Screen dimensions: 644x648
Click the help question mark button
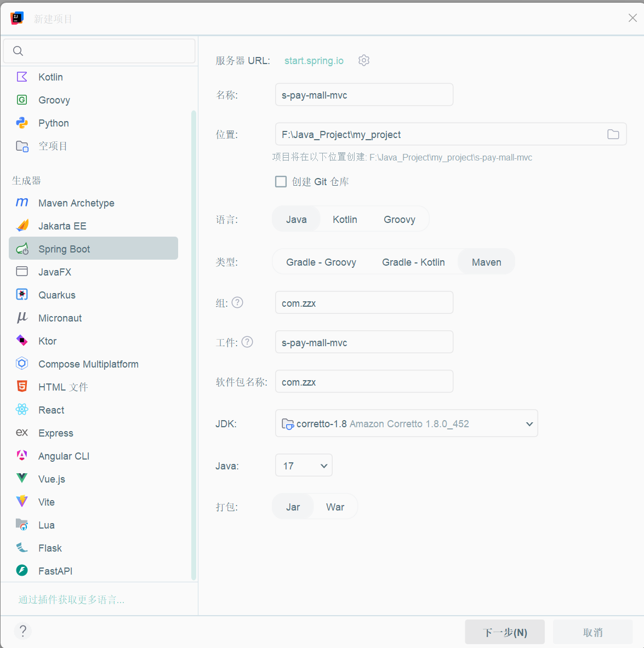[23, 631]
